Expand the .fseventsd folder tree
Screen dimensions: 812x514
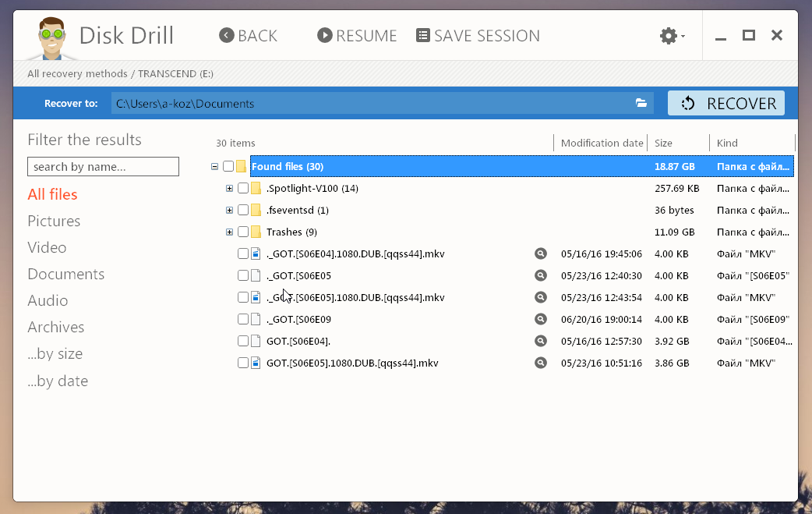click(x=229, y=210)
